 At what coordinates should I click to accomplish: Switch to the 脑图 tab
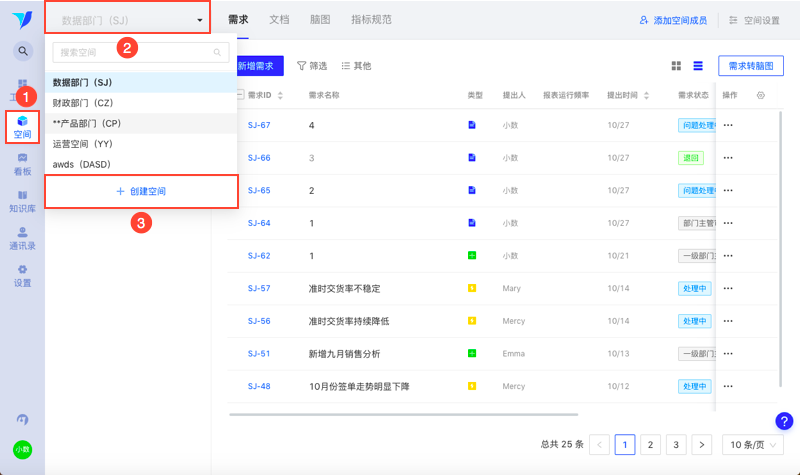(x=320, y=20)
